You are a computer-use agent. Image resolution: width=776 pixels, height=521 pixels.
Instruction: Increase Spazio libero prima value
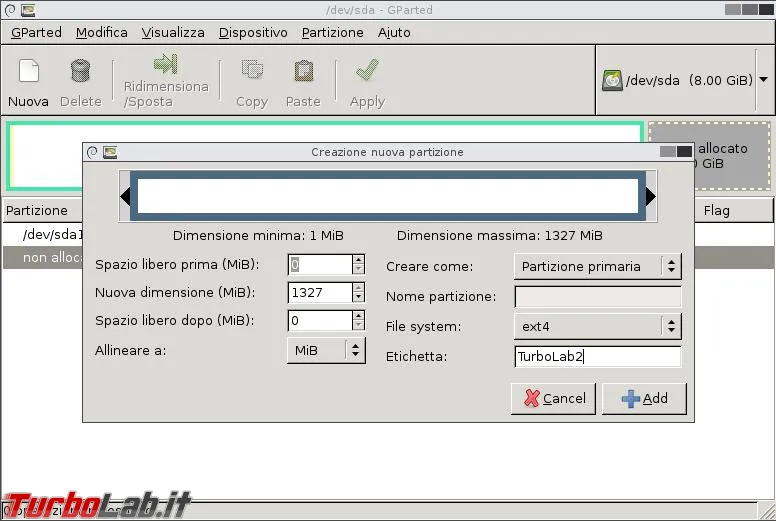[x=358, y=259]
